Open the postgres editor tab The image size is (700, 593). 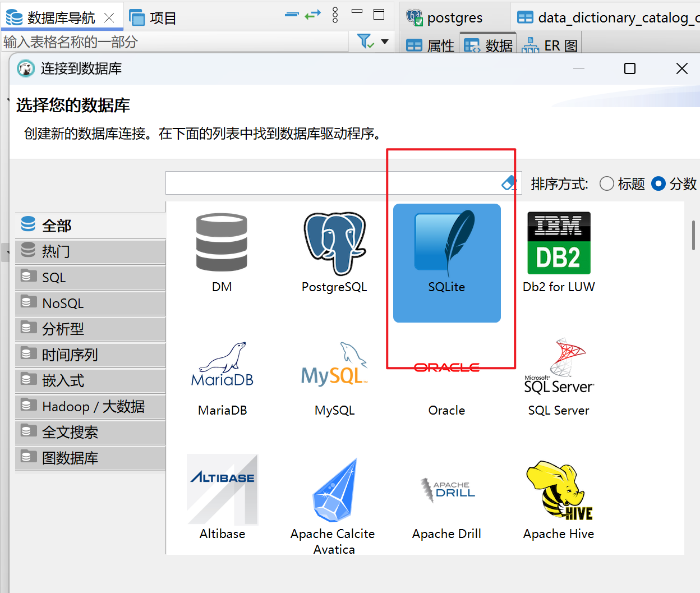[445, 18]
